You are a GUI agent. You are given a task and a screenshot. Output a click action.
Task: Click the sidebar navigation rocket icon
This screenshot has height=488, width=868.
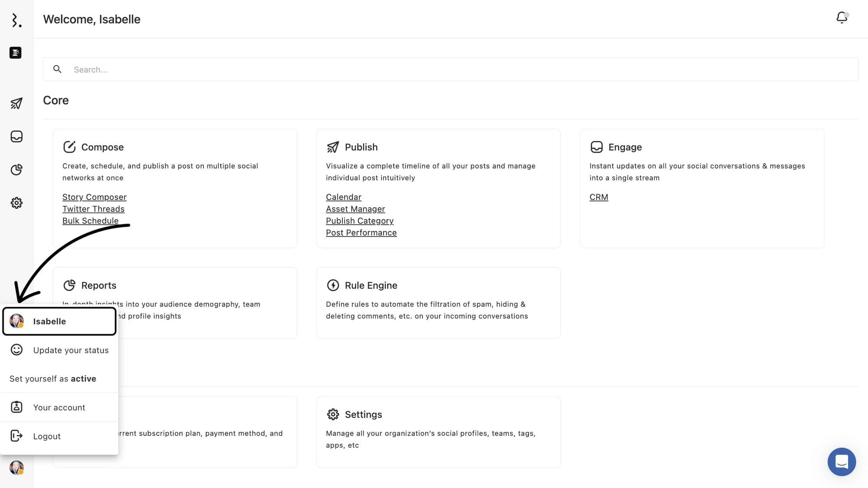tap(16, 102)
